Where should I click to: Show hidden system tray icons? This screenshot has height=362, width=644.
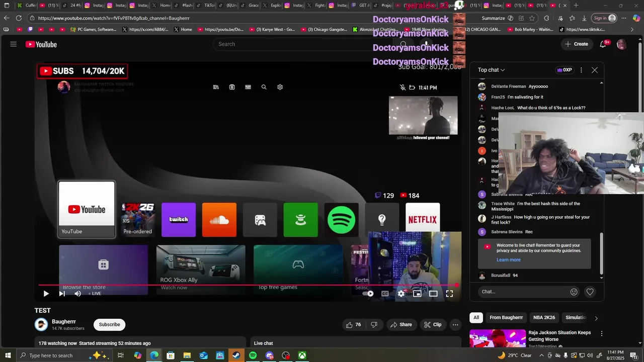(x=541, y=355)
